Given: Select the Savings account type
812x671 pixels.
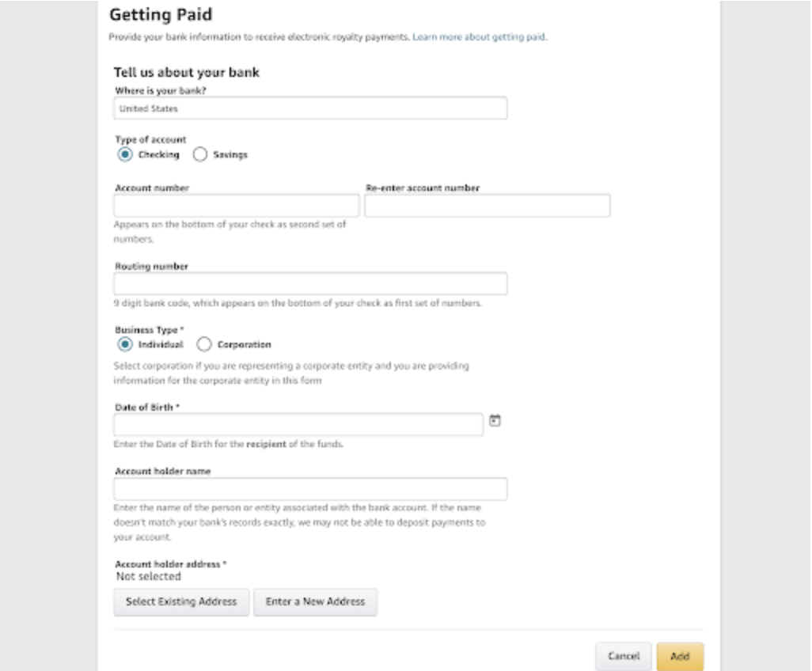Looking at the screenshot, I should [x=200, y=154].
